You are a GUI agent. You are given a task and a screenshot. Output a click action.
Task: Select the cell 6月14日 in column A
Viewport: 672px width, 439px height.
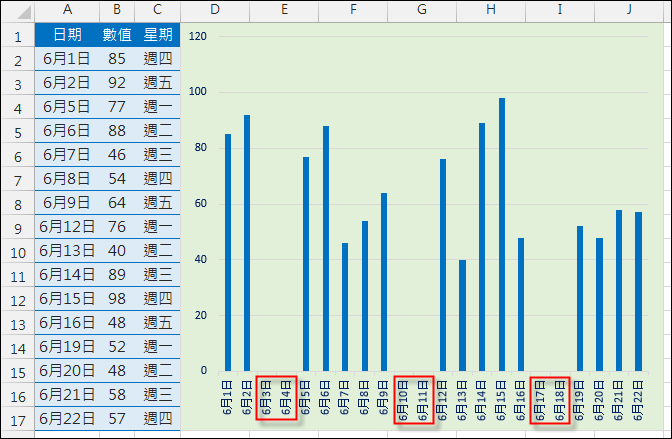(67, 275)
